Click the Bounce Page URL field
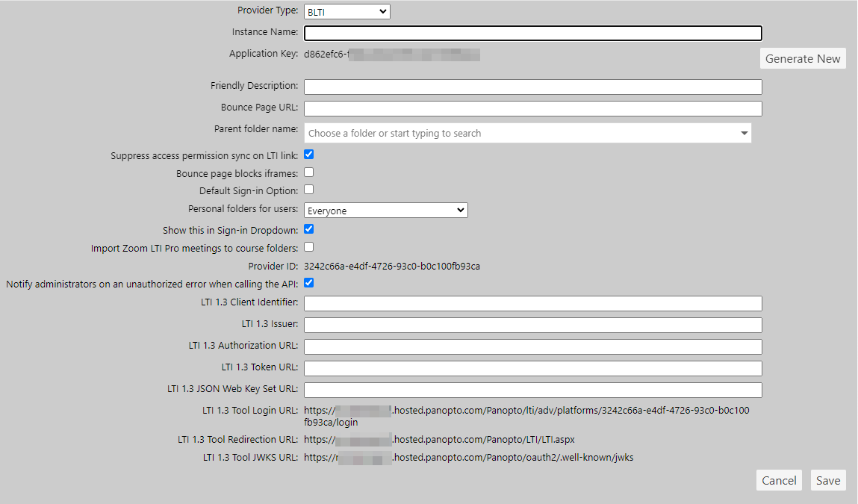858x504 pixels. pos(533,108)
